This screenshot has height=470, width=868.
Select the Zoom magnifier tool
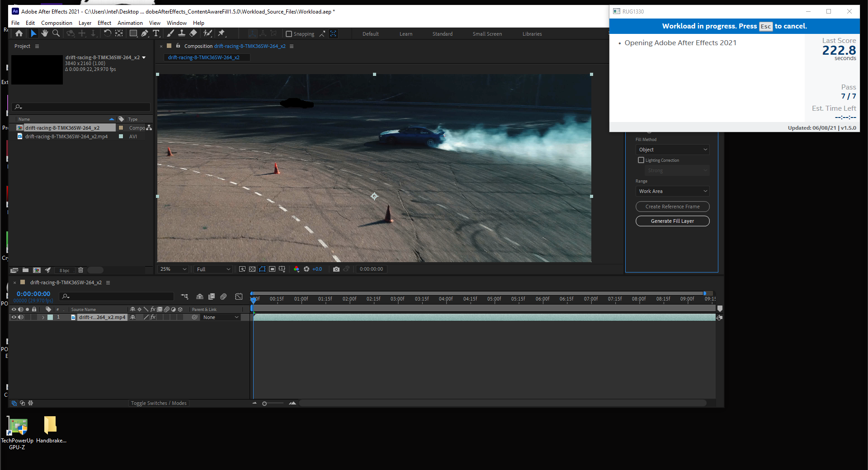click(x=56, y=33)
